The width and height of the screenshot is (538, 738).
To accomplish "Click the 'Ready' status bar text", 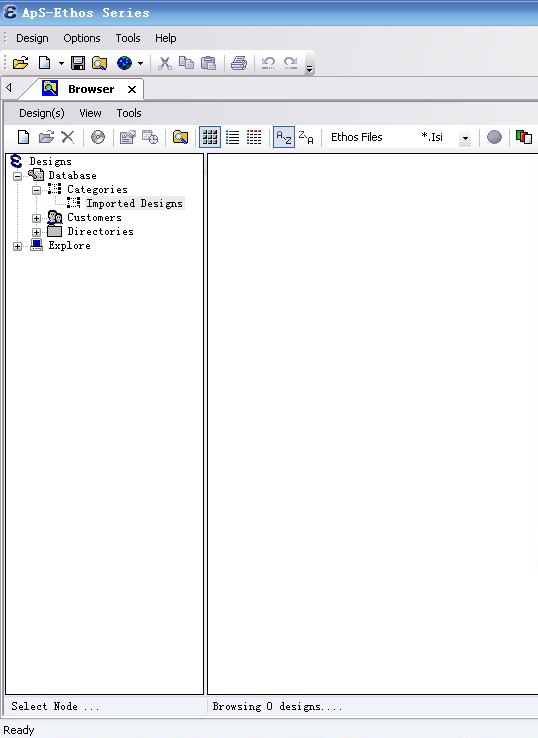I will [x=19, y=730].
